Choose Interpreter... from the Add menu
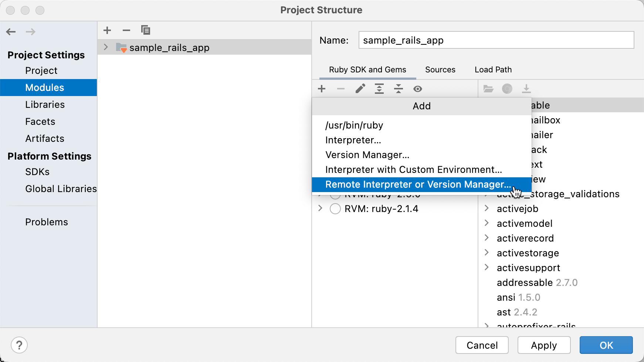The width and height of the screenshot is (644, 362). (421, 140)
